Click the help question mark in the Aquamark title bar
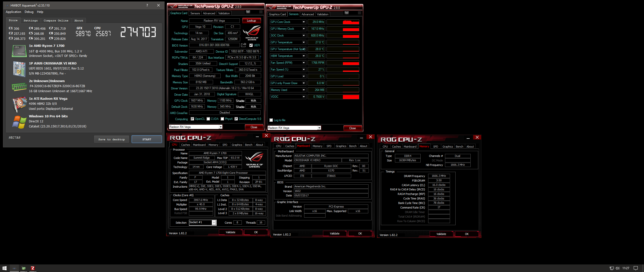This screenshot has height=272, width=644. coord(147,5)
